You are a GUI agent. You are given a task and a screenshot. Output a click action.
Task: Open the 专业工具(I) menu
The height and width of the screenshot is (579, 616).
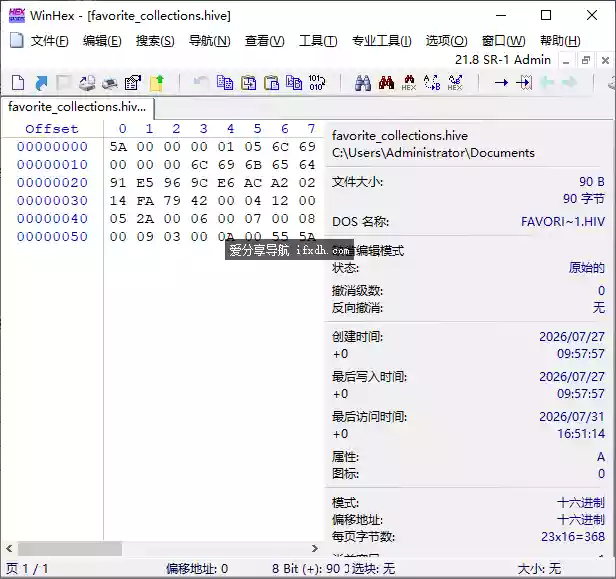click(381, 41)
